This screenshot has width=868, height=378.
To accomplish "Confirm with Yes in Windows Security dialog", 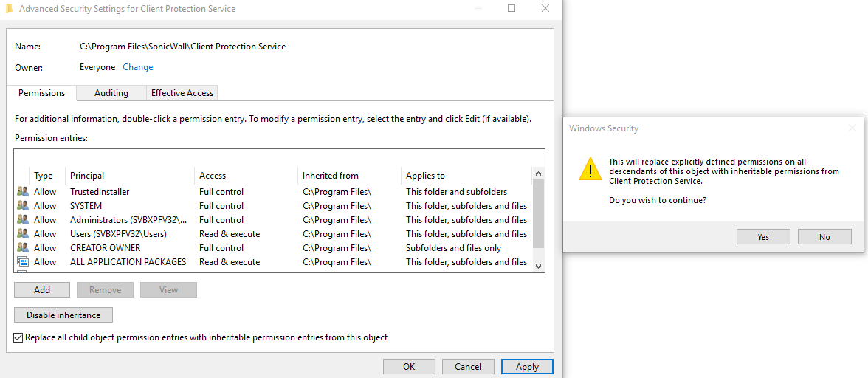I will (763, 237).
